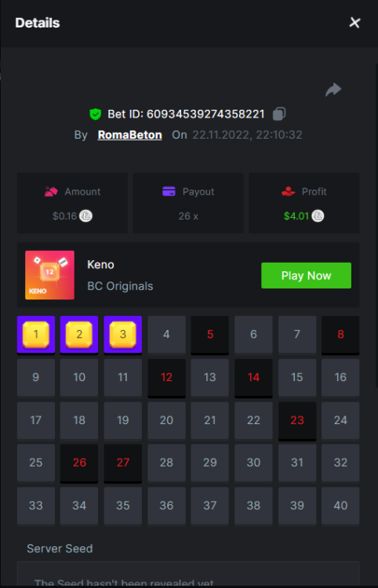Screen dimensions: 378x588
Task: Click red-numbered Keno tile 5
Action: pyautogui.click(x=210, y=335)
